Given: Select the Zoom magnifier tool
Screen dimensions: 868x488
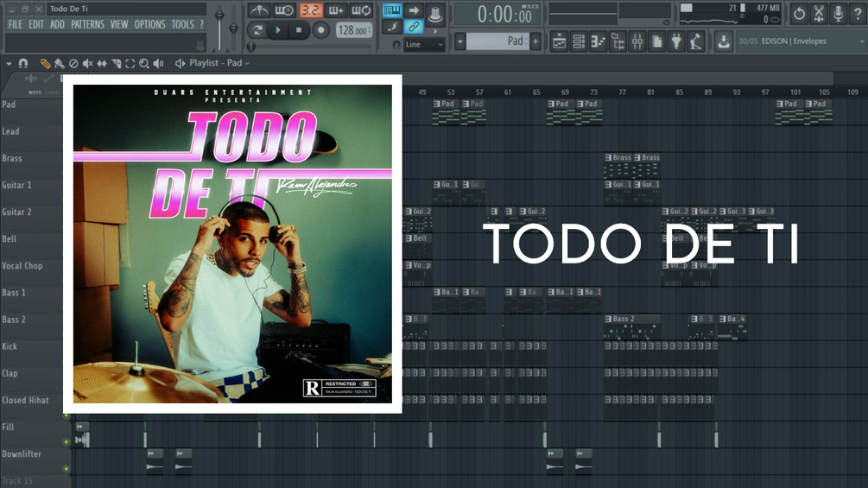Looking at the screenshot, I should (144, 64).
